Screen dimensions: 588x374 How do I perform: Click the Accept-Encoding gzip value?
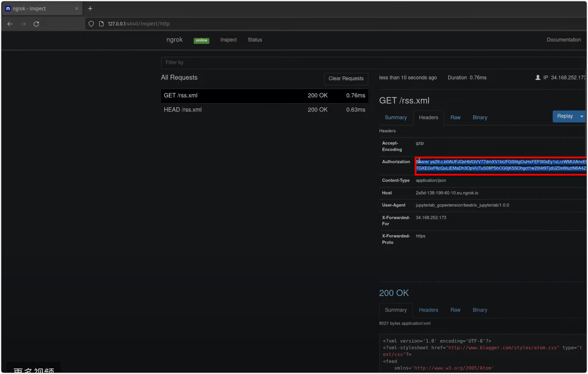(420, 143)
